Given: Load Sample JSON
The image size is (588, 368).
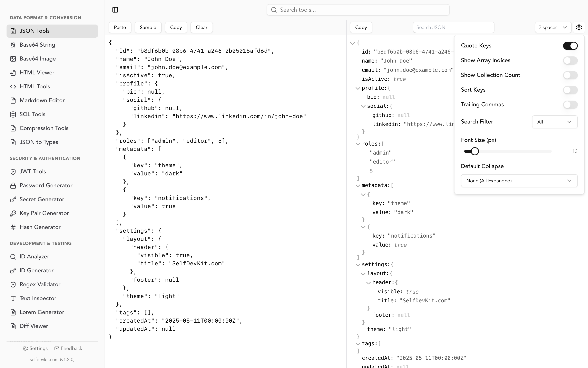Looking at the screenshot, I should tap(148, 27).
